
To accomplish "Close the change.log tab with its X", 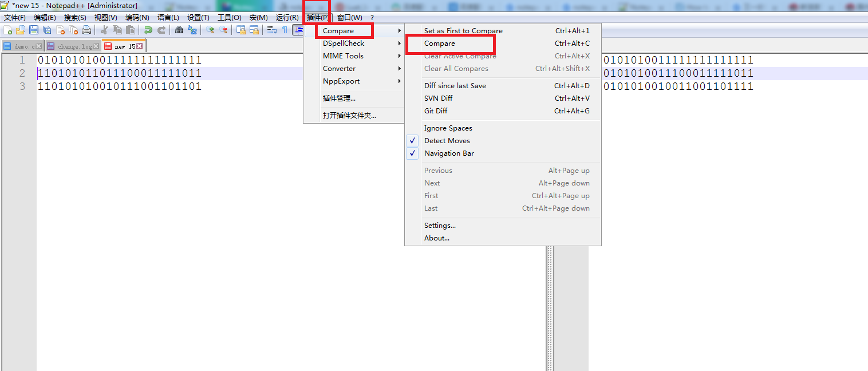I will click(x=96, y=46).
